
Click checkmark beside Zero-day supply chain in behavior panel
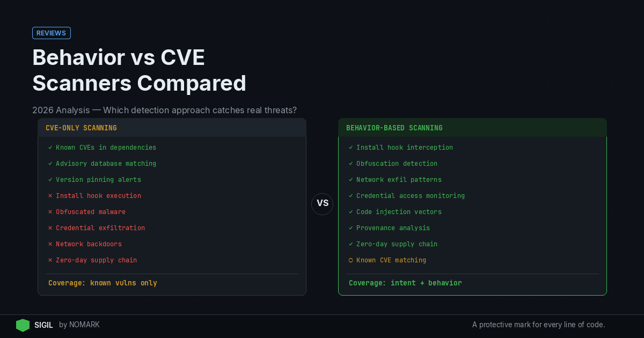coord(351,244)
